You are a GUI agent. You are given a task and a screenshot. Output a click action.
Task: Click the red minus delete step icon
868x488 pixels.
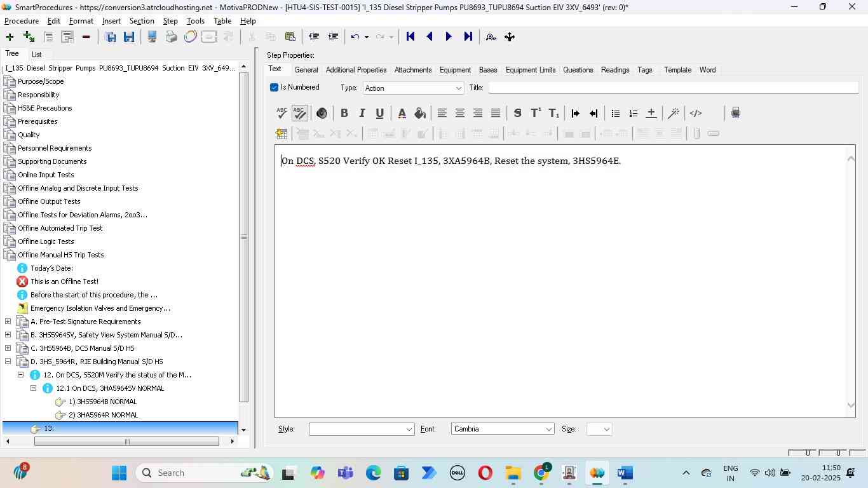[86, 37]
